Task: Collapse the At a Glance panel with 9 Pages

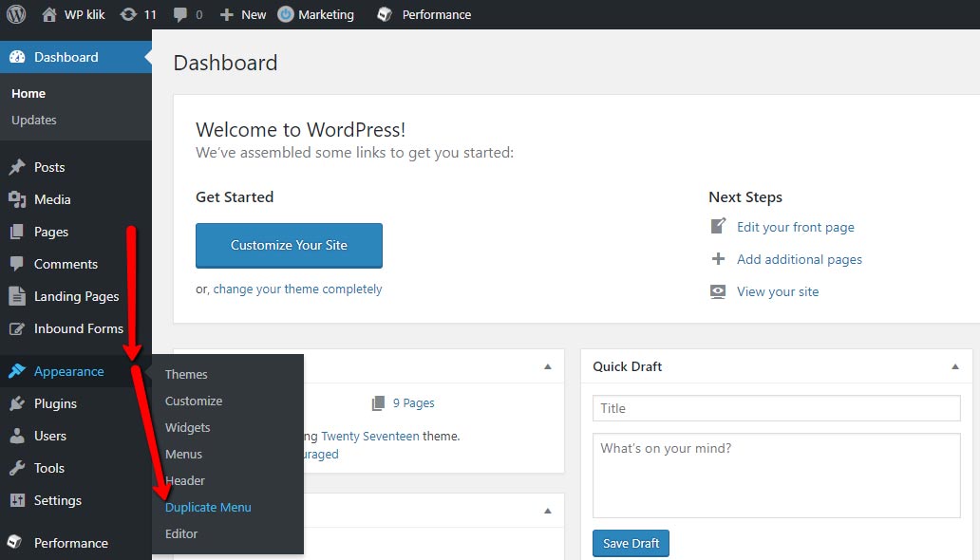Action: tap(548, 367)
